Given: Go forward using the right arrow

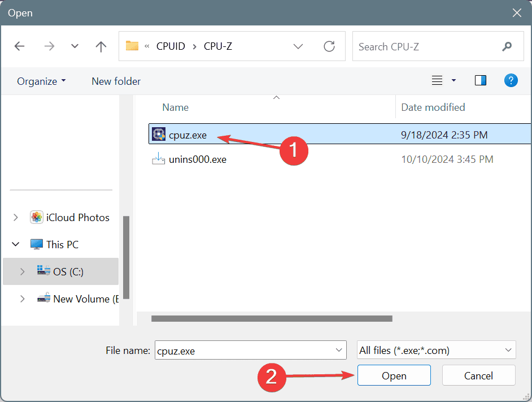Looking at the screenshot, I should (x=49, y=46).
